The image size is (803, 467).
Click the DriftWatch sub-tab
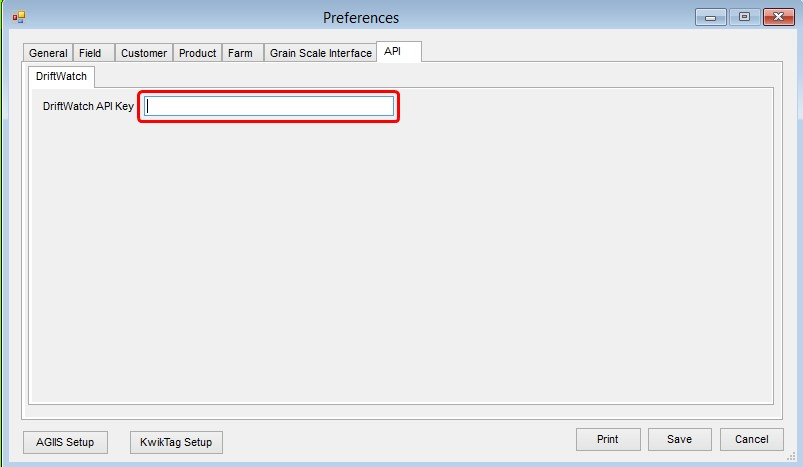pos(61,76)
